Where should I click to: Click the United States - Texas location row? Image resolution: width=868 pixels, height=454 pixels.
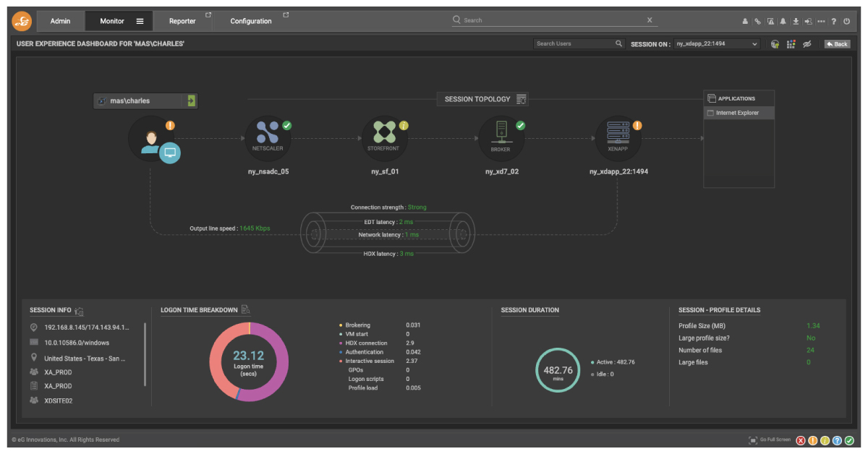coord(78,358)
